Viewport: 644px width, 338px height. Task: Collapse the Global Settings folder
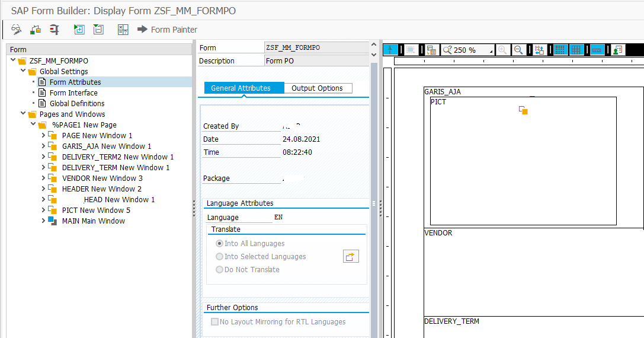coord(24,71)
